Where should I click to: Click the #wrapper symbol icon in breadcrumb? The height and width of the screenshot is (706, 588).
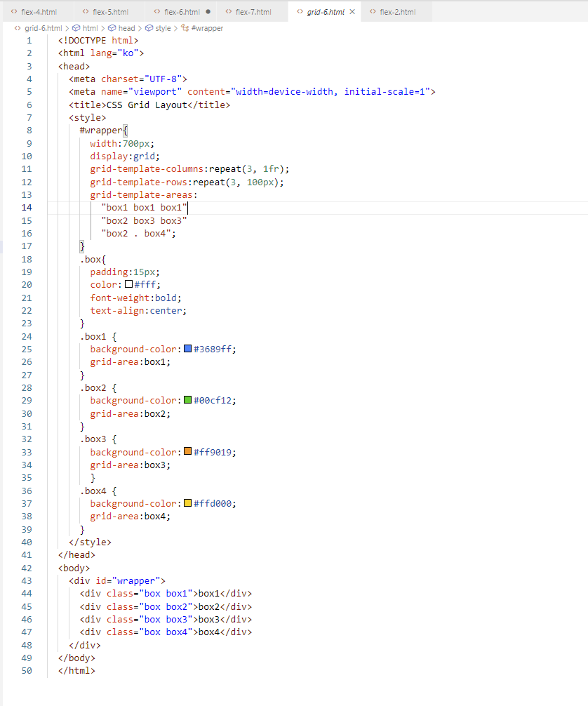click(x=185, y=28)
